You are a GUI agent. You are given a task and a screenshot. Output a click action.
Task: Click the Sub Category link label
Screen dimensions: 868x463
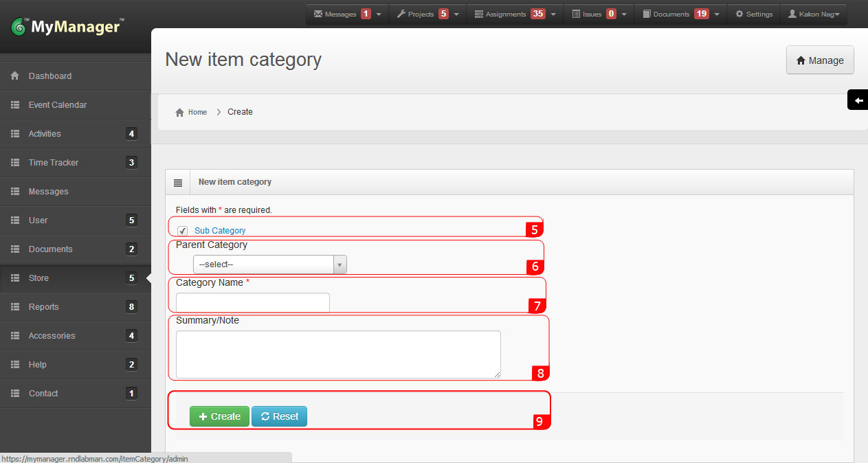point(220,231)
